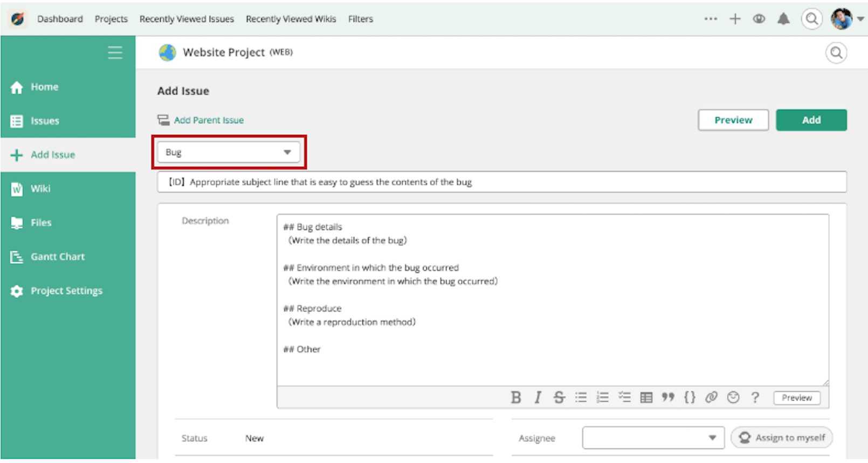The image size is (868, 463).
Task: Click the description resize handle
Action: (825, 383)
